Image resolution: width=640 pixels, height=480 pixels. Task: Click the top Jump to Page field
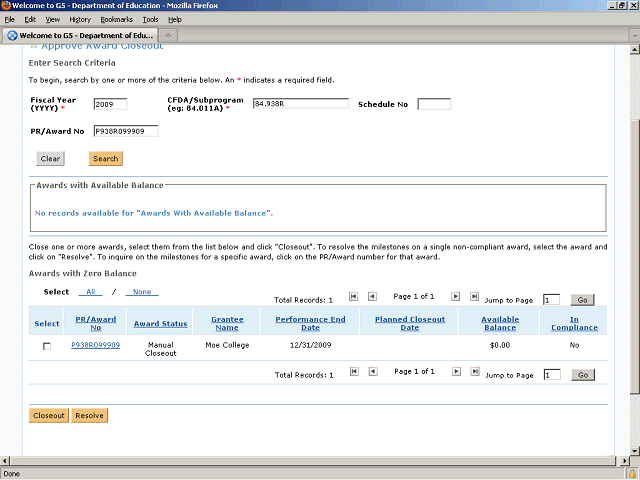tap(551, 300)
